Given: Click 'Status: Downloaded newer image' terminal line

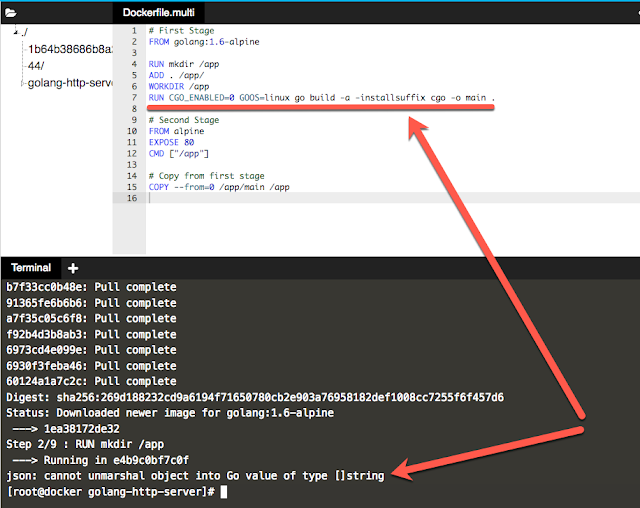Looking at the screenshot, I should coord(170,413).
